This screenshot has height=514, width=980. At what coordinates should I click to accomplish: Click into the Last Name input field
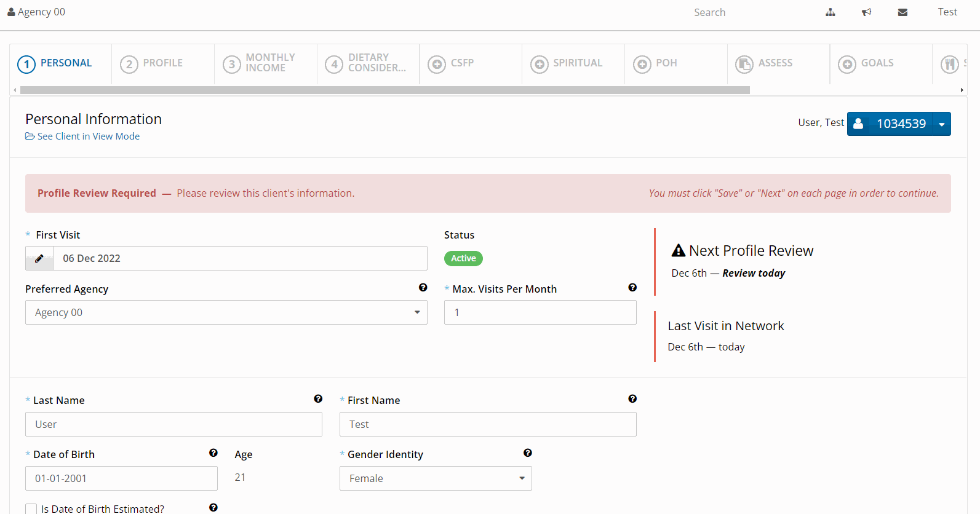pos(173,424)
